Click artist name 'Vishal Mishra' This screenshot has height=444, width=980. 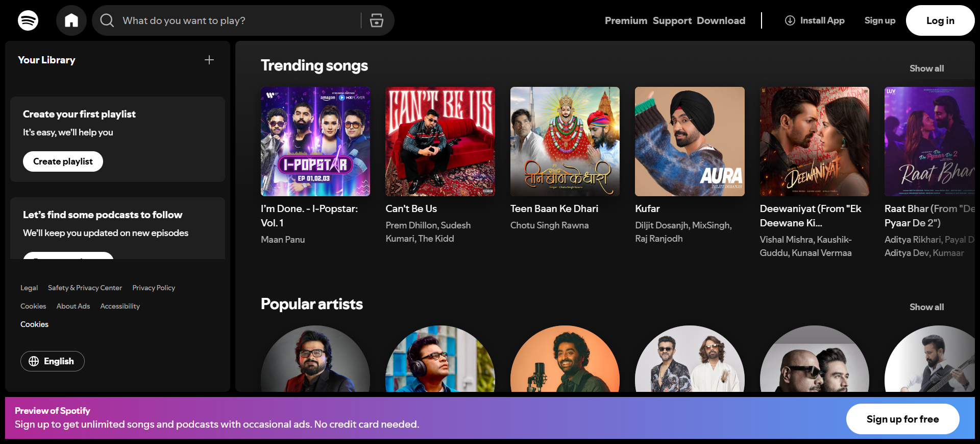pyautogui.click(x=786, y=240)
